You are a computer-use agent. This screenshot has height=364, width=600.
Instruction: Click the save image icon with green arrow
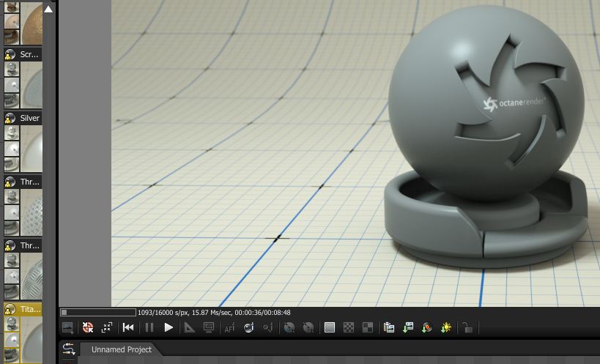(x=408, y=327)
